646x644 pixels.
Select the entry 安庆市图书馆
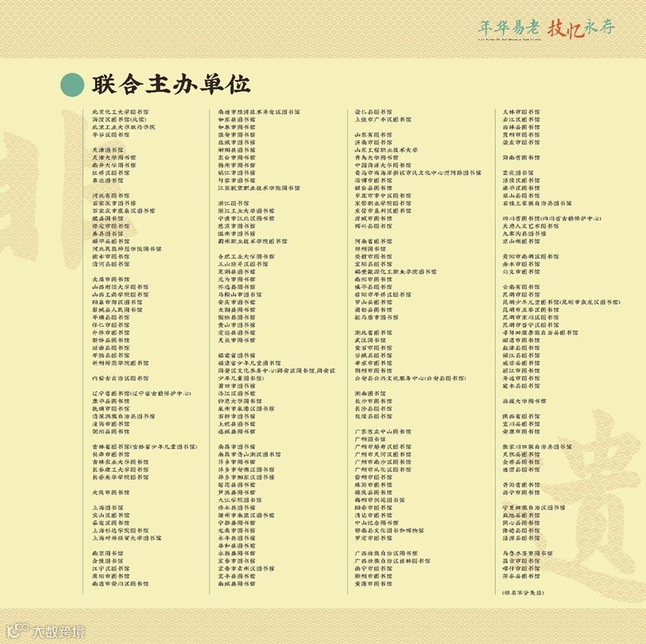coord(237,302)
